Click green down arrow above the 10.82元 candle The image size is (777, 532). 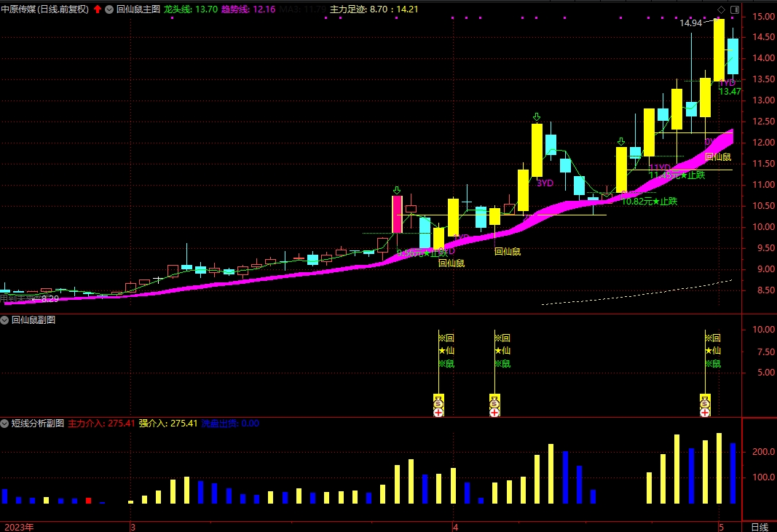pyautogui.click(x=621, y=142)
